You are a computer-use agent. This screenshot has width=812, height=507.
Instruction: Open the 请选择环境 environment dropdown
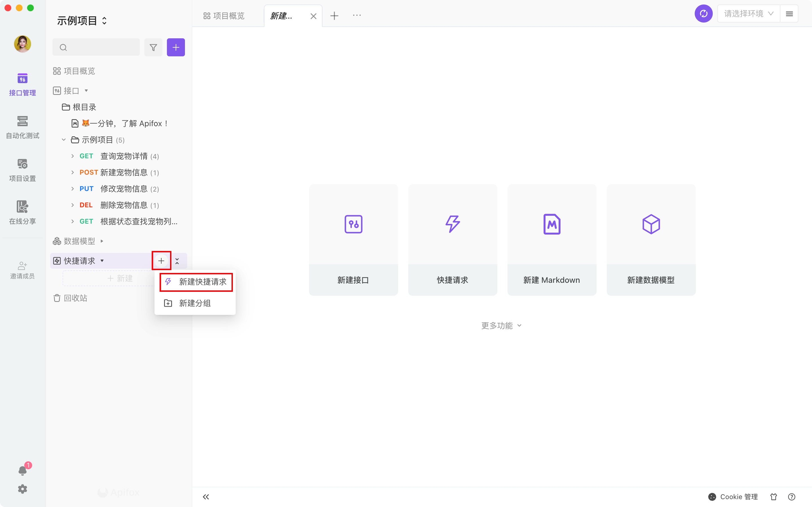coord(748,14)
